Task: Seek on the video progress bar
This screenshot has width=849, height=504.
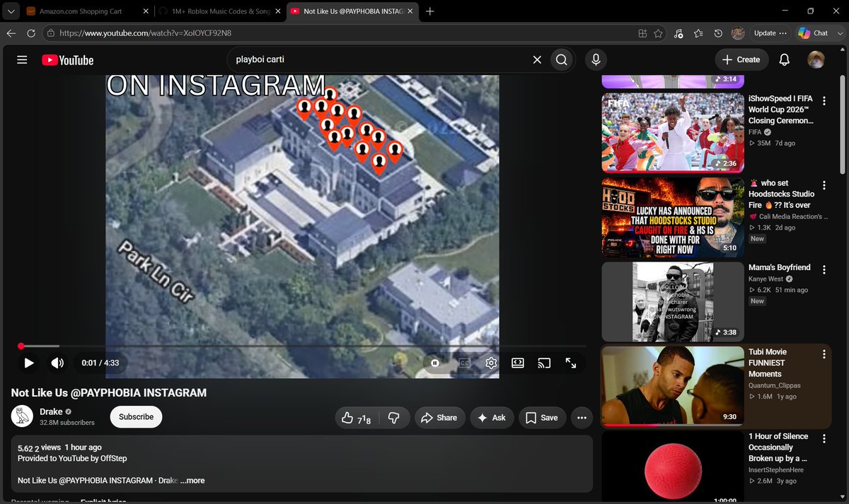Action: 303,346
